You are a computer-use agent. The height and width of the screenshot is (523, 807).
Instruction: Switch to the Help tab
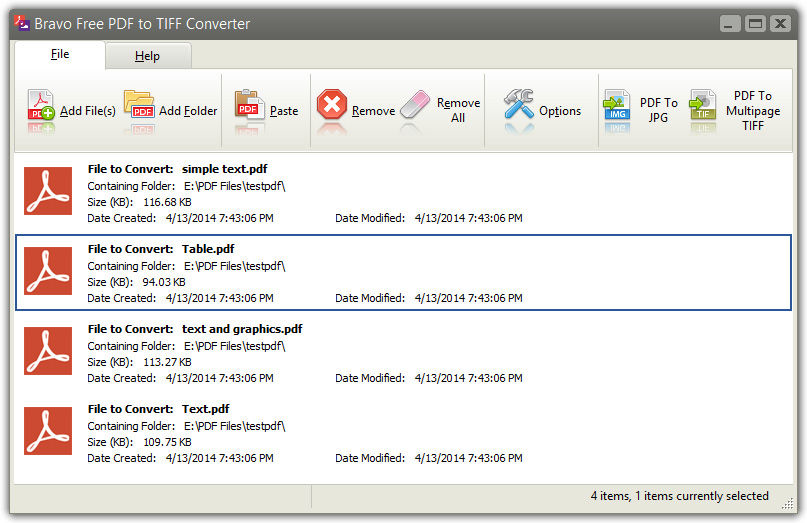148,56
